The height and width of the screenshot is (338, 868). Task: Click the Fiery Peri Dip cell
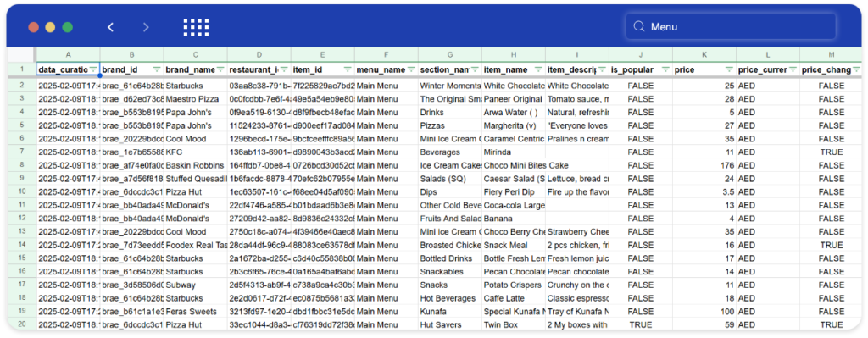pos(514,192)
